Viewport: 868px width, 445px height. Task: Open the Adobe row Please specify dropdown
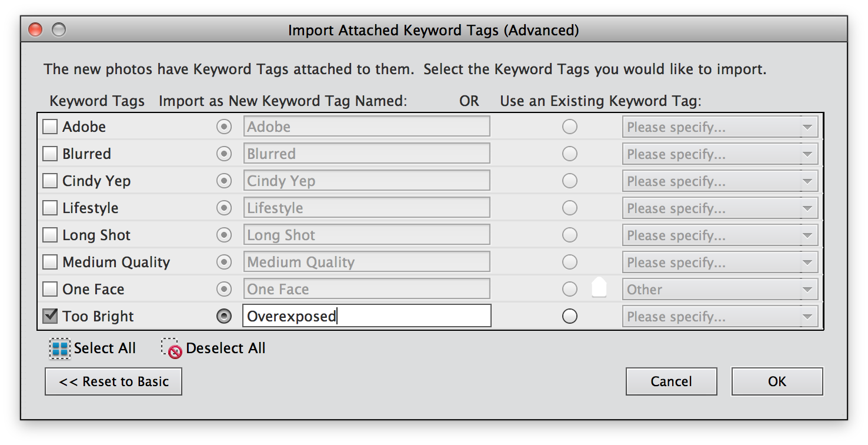pyautogui.click(x=720, y=127)
